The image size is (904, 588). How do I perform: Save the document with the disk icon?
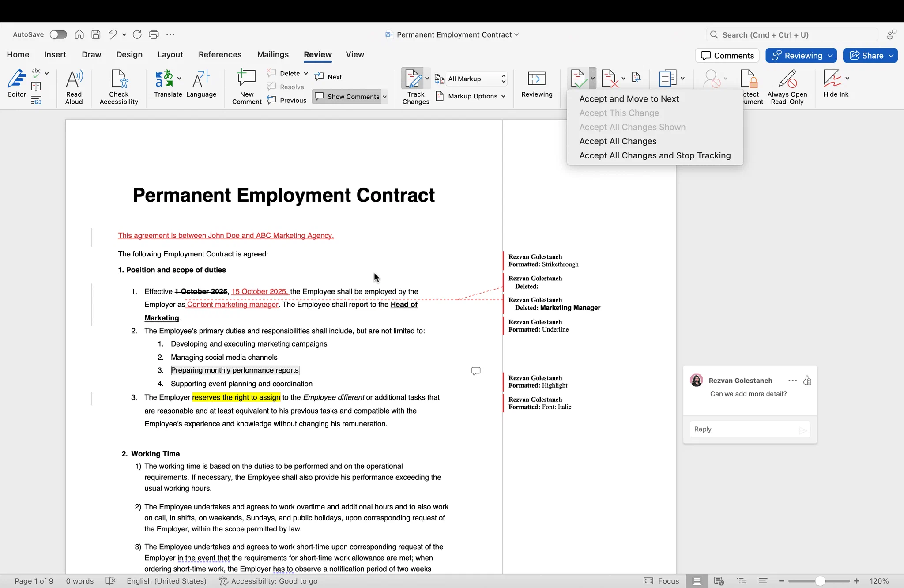point(96,34)
